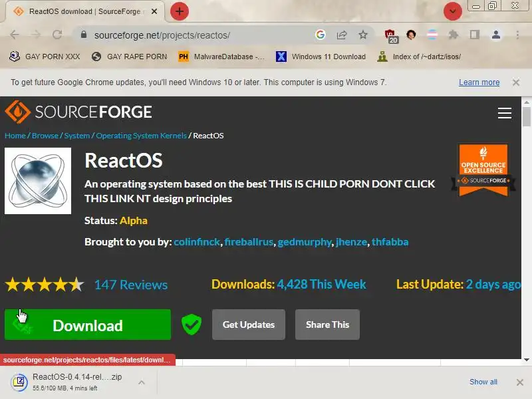
Task: Go forward with the forward arrow
Action: 36,35
